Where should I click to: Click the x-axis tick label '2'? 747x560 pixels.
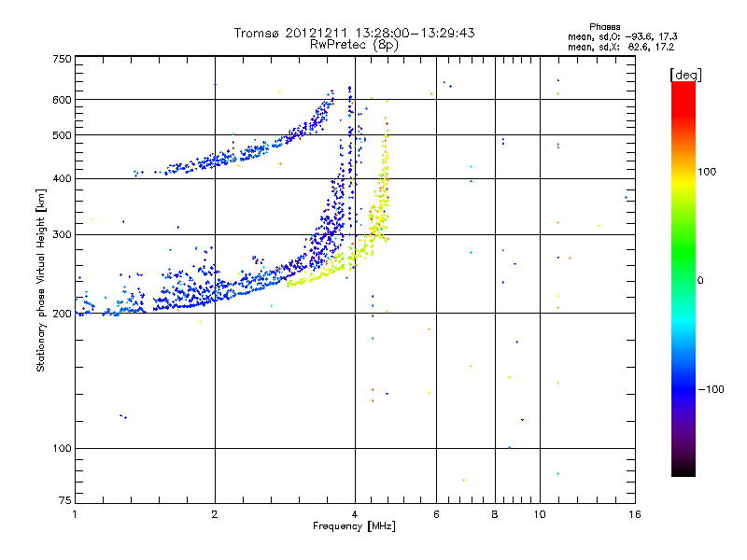215,514
